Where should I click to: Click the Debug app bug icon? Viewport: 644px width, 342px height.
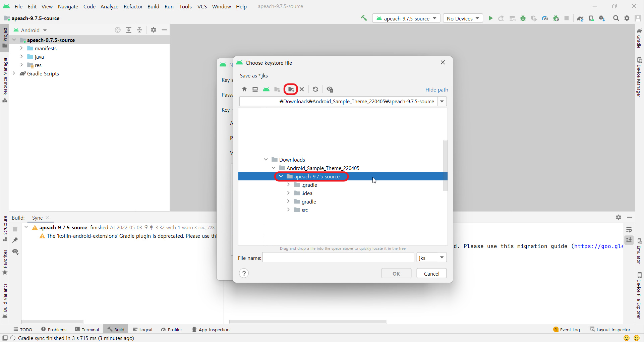point(523,18)
